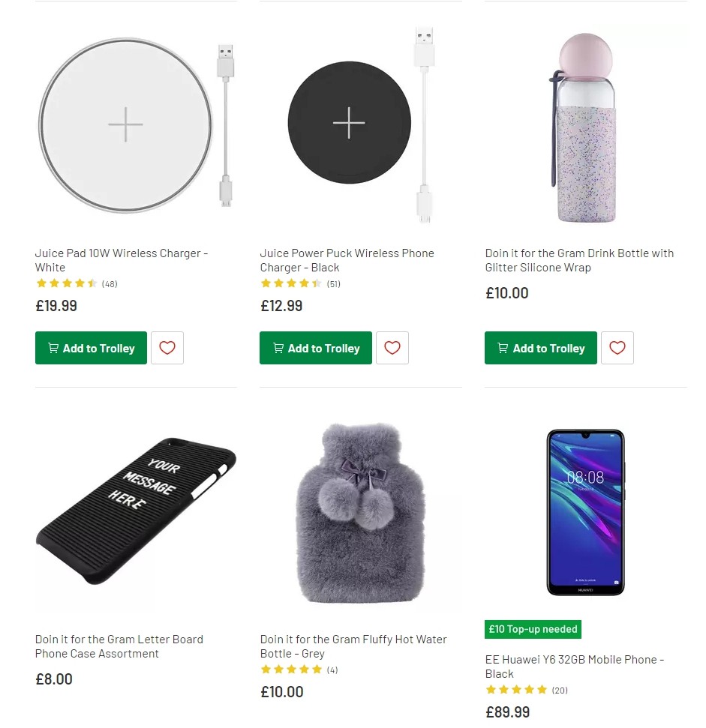Click the (20) reviews link under the Huawei phone
This screenshot has height=728, width=706.
click(x=559, y=690)
